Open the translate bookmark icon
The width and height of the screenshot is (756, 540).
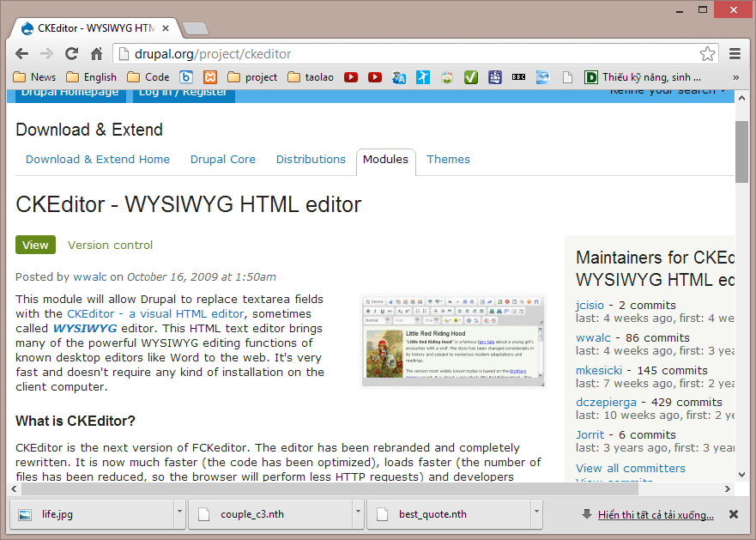[x=399, y=77]
